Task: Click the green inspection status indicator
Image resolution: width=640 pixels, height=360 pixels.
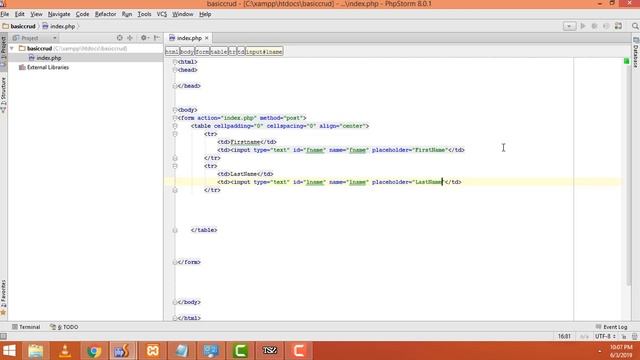Action: (627, 61)
